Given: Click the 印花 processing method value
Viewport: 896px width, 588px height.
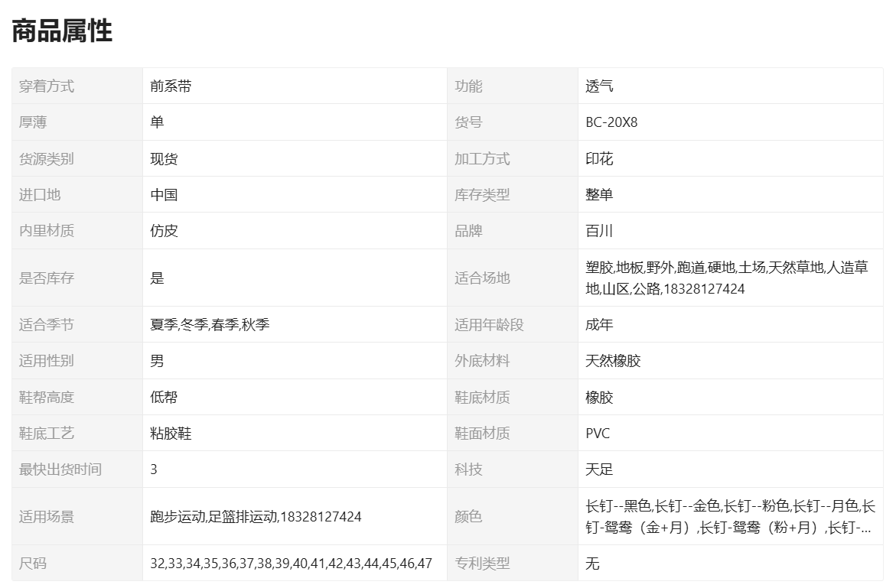Looking at the screenshot, I should click(599, 159).
